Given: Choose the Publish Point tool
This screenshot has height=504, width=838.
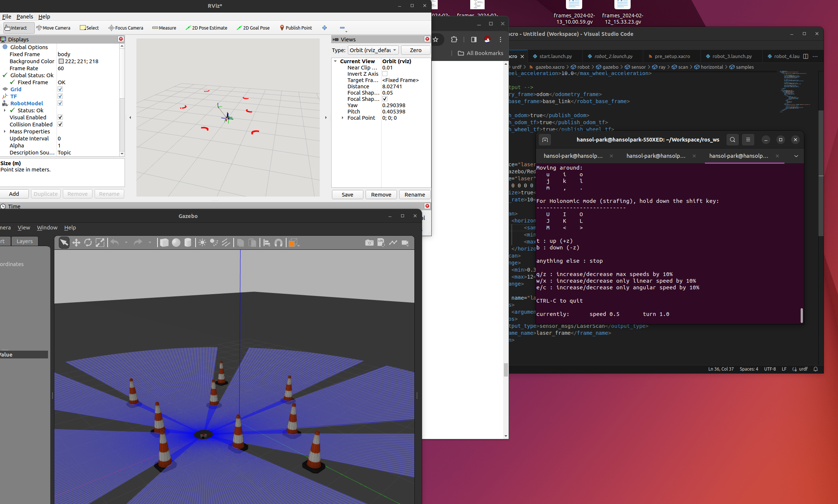Looking at the screenshot, I should click(296, 28).
